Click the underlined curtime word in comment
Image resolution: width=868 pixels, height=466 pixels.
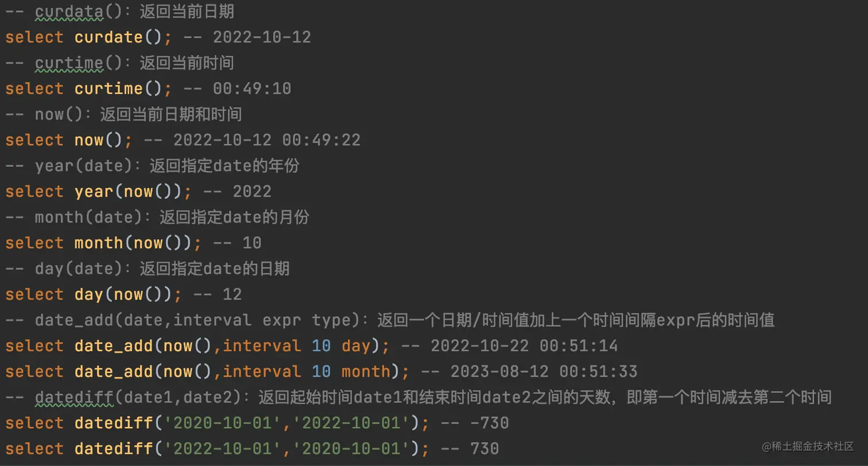(69, 63)
